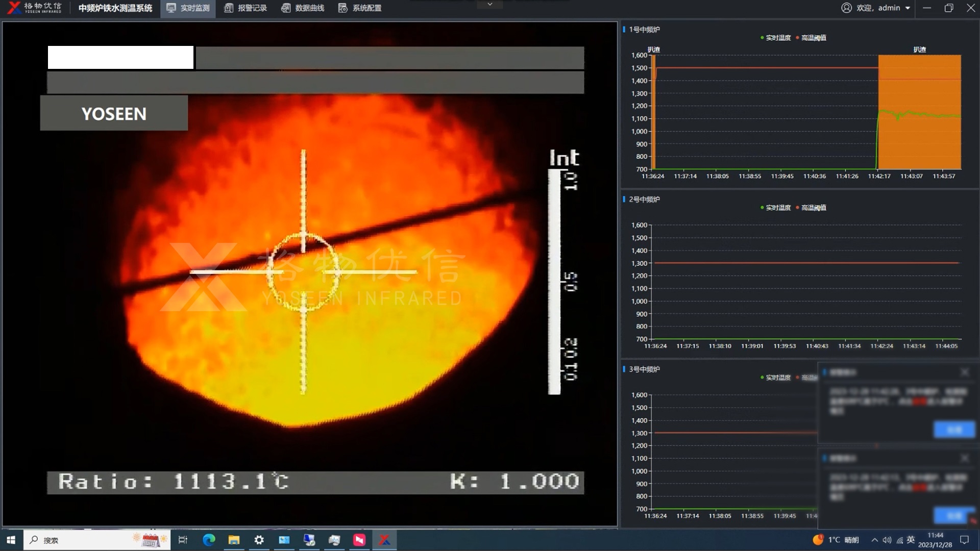Toggle 实时温度 legend in furnace 2 chart
The width and height of the screenshot is (980, 551).
pos(775,208)
